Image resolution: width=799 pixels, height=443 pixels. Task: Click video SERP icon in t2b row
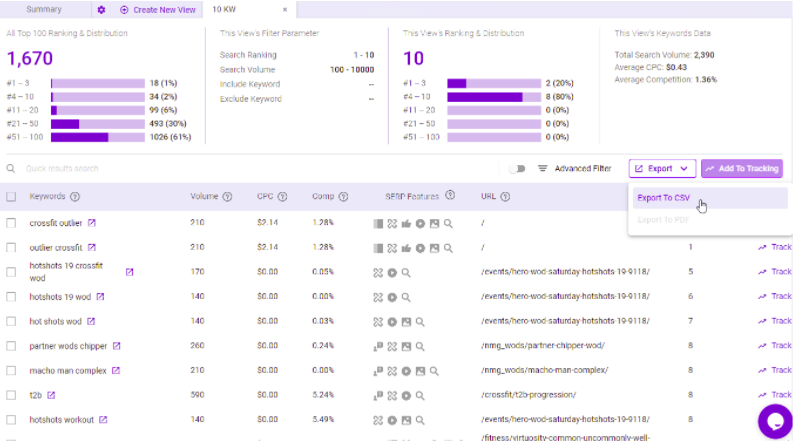point(406,396)
